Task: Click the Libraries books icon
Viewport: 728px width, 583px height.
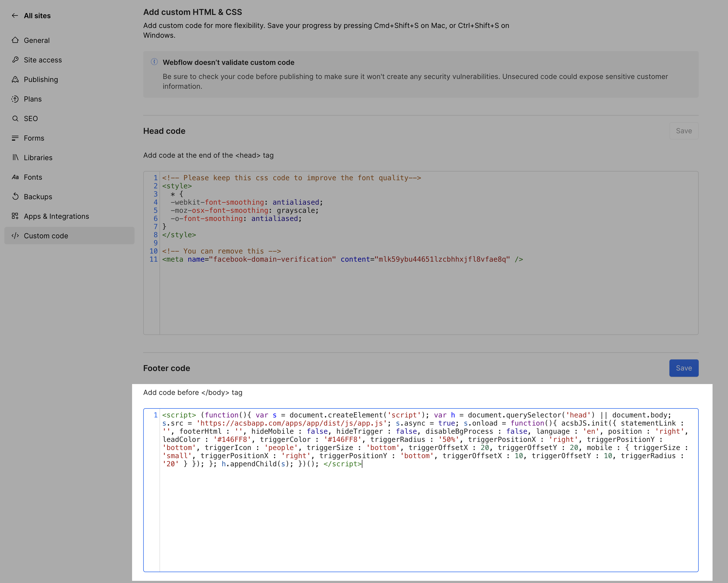Action: pyautogui.click(x=15, y=157)
